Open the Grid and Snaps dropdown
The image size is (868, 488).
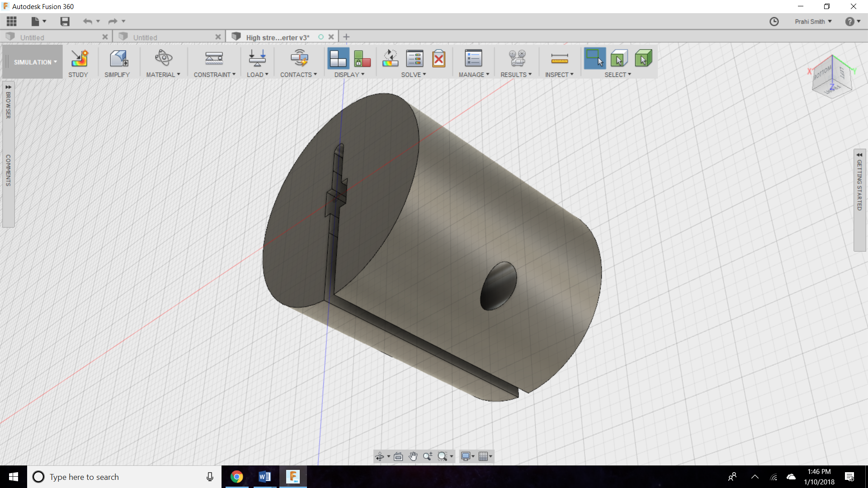pyautogui.click(x=485, y=456)
